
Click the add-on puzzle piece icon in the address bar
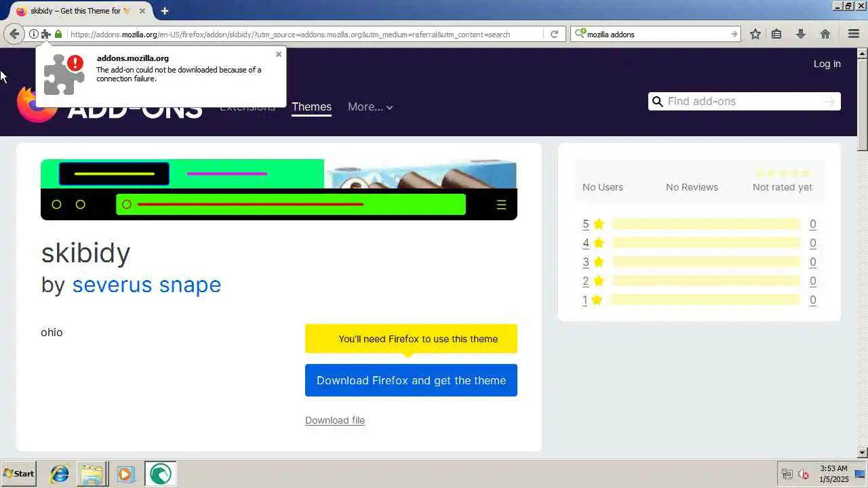45,34
